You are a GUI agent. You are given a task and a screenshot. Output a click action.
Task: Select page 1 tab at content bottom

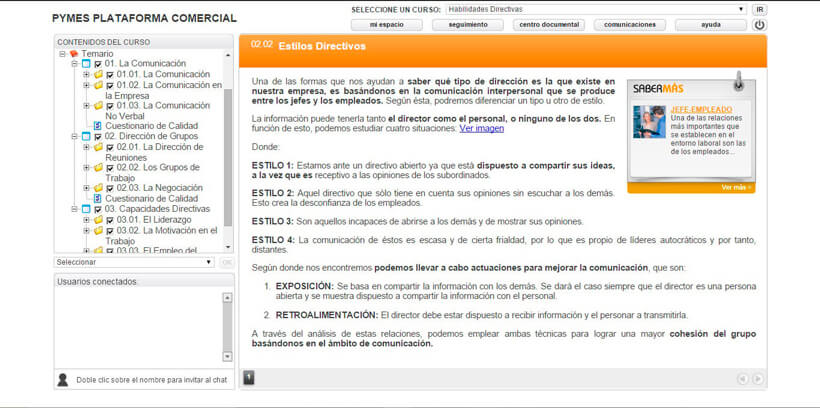click(249, 378)
